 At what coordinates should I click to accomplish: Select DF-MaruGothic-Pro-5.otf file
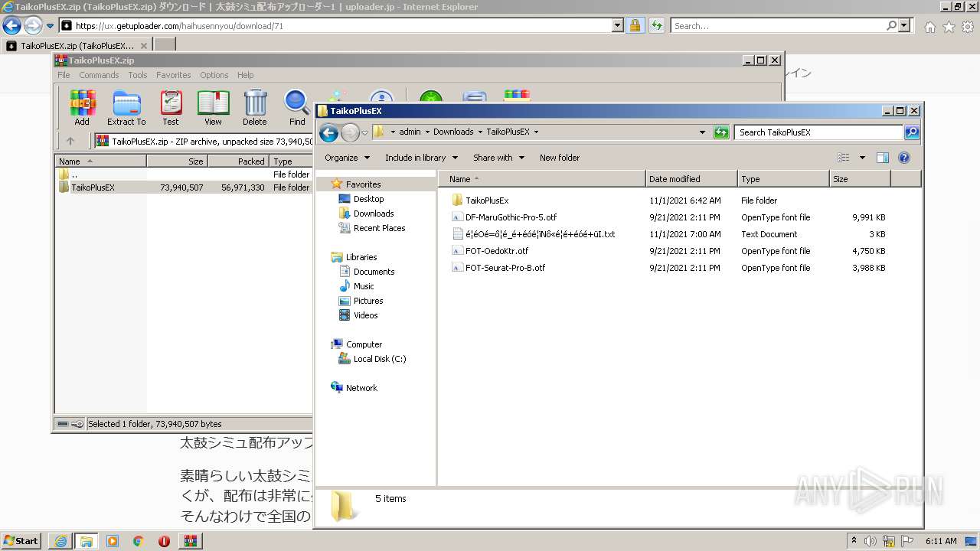pos(511,217)
